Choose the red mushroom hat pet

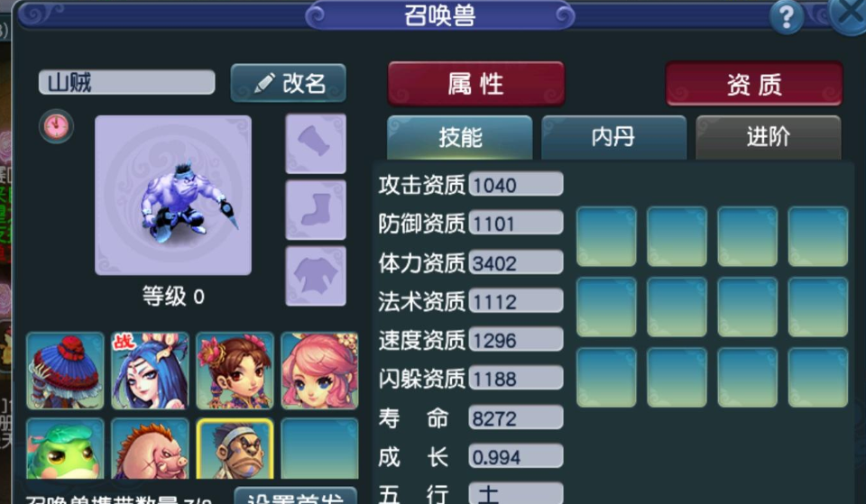[65, 371]
